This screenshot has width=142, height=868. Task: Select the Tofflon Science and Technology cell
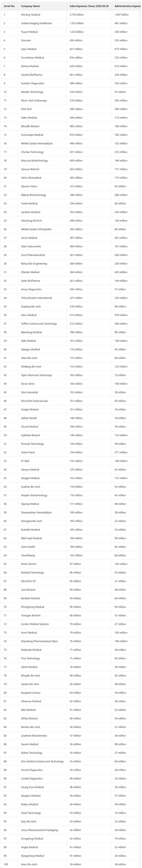(x=42, y=324)
